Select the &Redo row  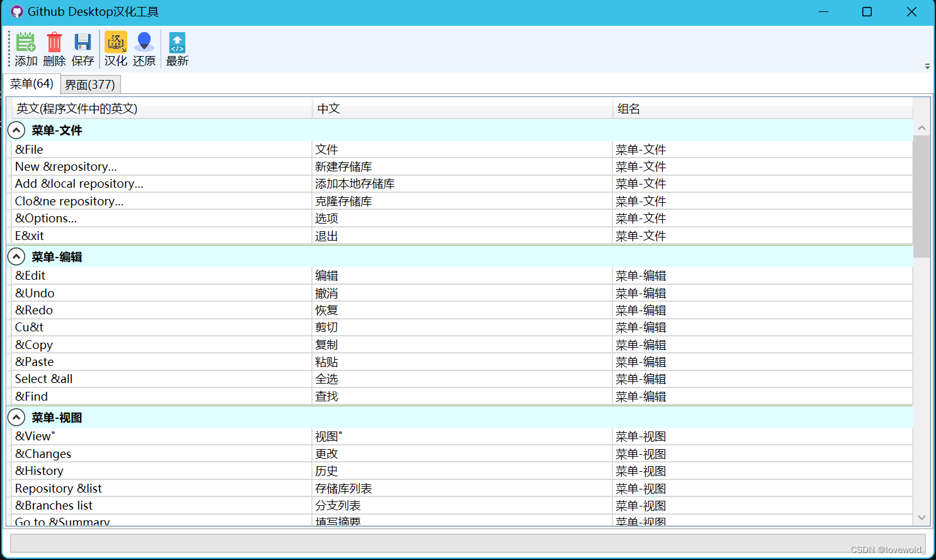coord(462,310)
